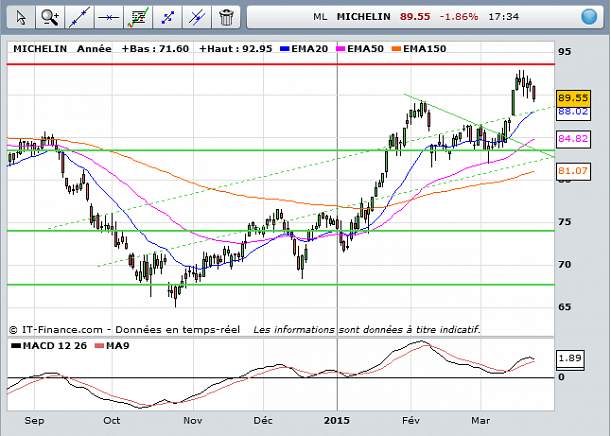
Task: Click the -1.86% change value
Action: (459, 17)
